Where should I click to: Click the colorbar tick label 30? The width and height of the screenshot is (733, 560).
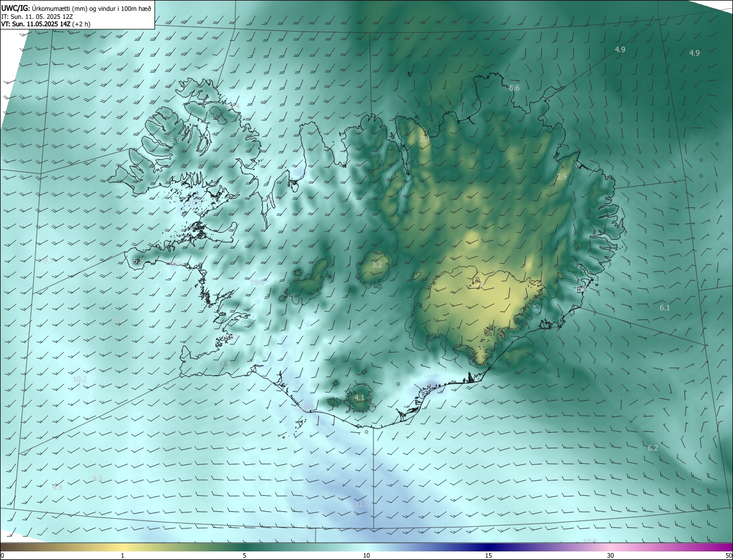610,556
